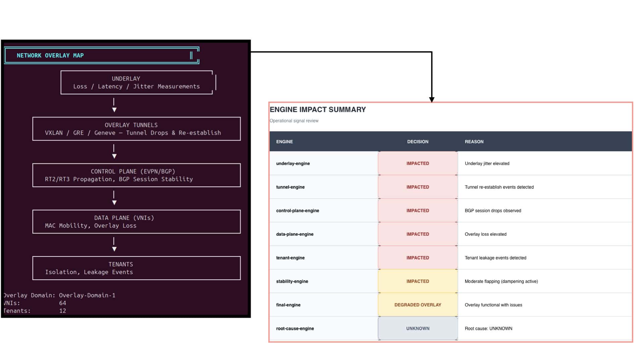Click the CONTROL PLANE (EVPN/BGP) box
The image size is (644, 362).
coord(137,175)
